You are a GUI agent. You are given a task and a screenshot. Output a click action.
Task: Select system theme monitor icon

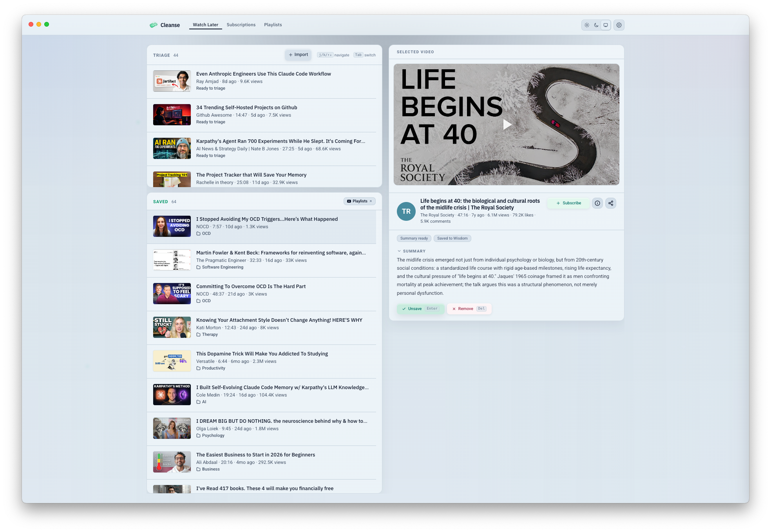606,25
